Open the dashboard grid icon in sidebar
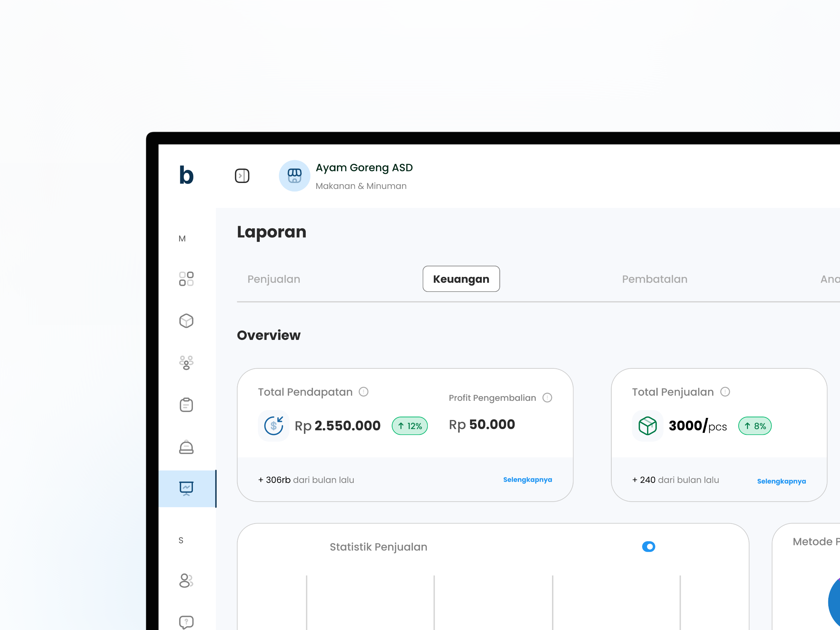This screenshot has height=630, width=840. [186, 279]
